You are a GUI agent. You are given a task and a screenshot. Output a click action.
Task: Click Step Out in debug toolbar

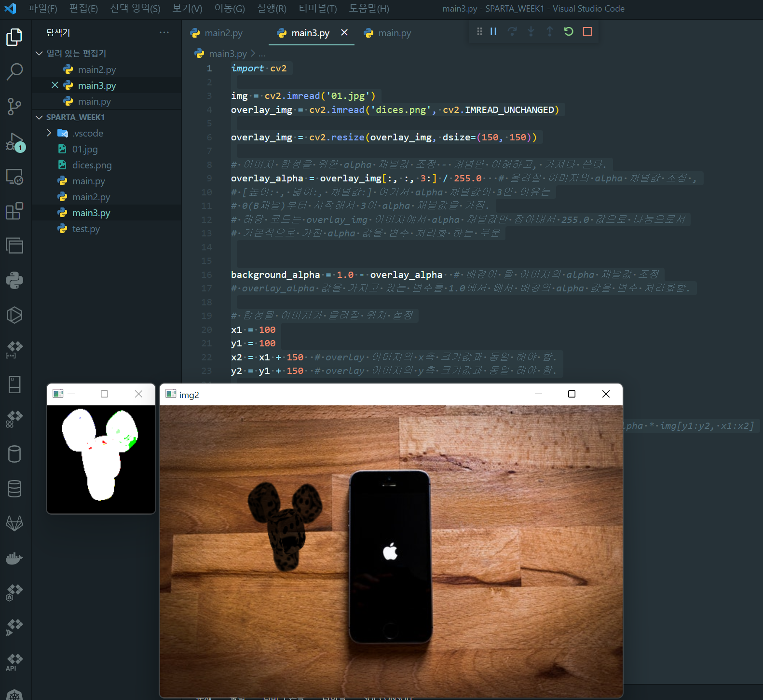tap(550, 31)
